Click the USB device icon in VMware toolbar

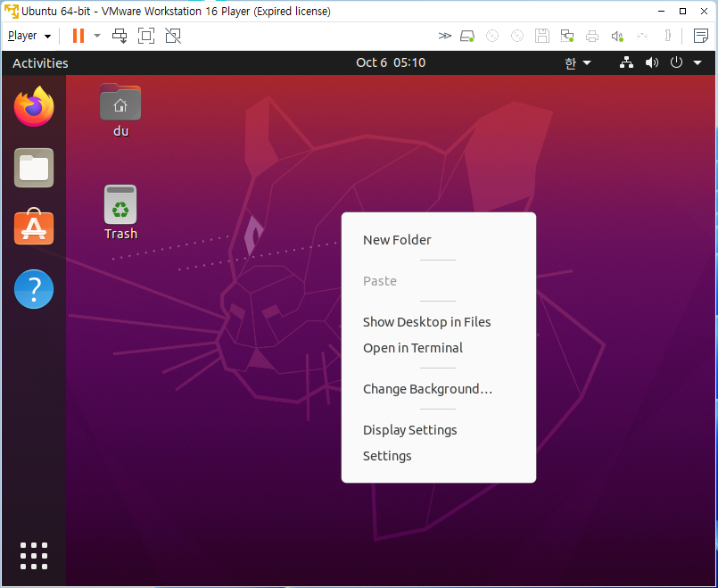click(x=642, y=36)
